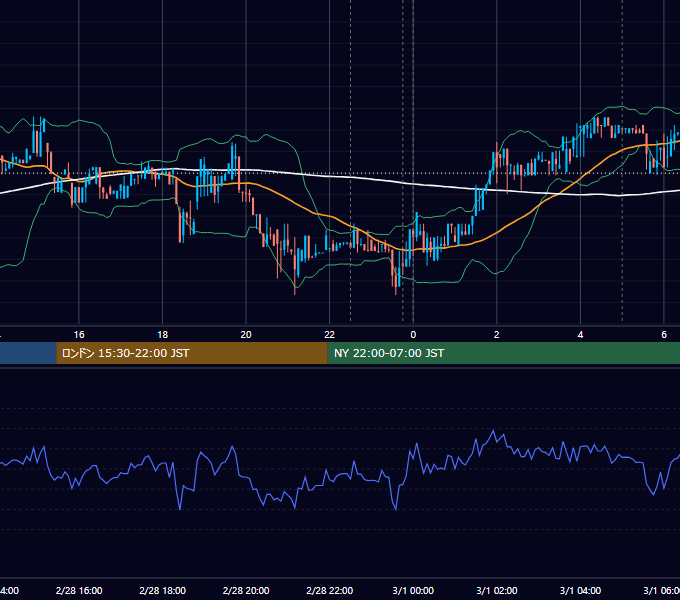Click the 2/28 22:00 date label
This screenshot has height=600, width=680.
point(330,590)
